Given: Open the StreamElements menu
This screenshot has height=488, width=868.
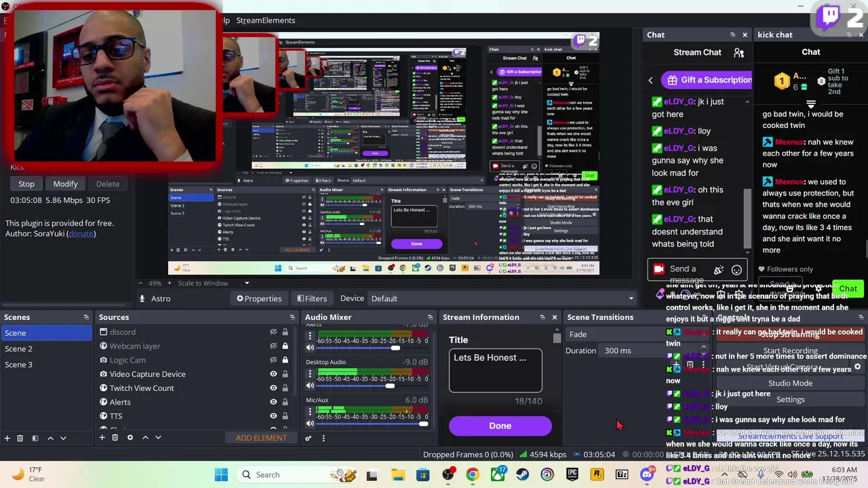Looking at the screenshot, I should [x=265, y=20].
